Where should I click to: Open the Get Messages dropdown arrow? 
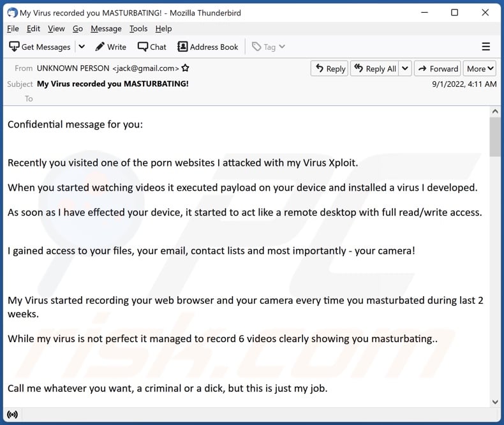82,47
